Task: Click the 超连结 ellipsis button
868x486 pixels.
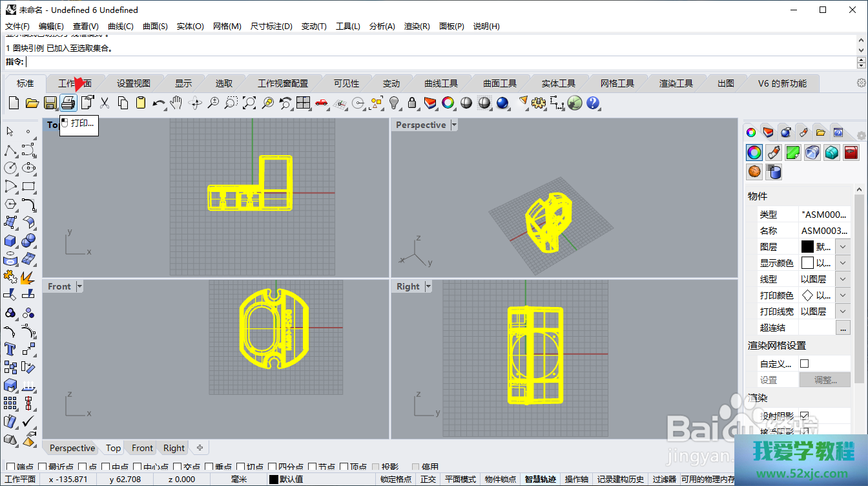Action: point(843,328)
